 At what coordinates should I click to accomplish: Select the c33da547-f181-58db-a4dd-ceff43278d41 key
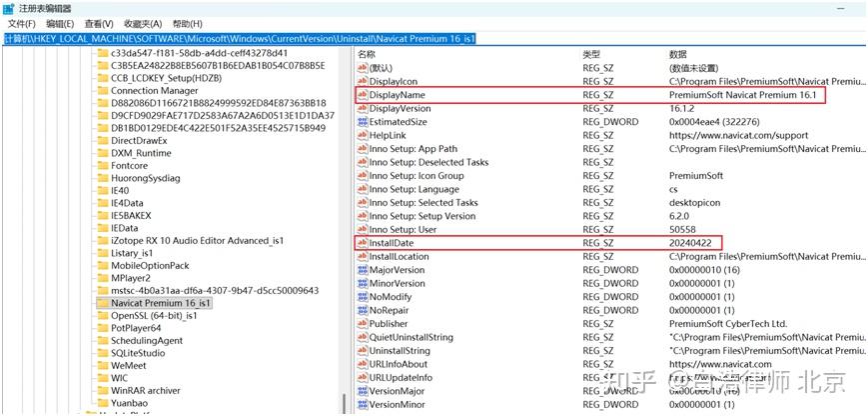pyautogui.click(x=200, y=53)
